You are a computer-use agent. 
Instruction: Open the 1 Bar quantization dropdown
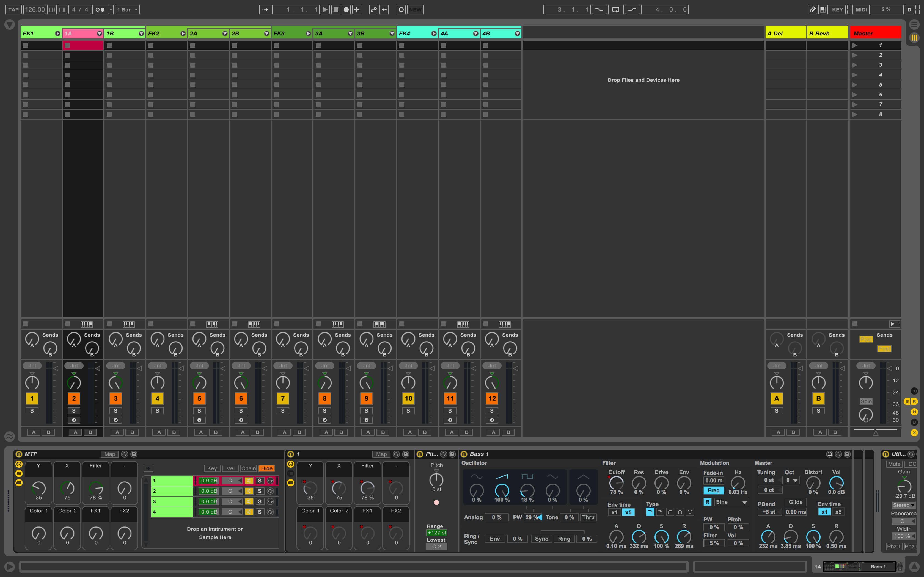pos(128,10)
